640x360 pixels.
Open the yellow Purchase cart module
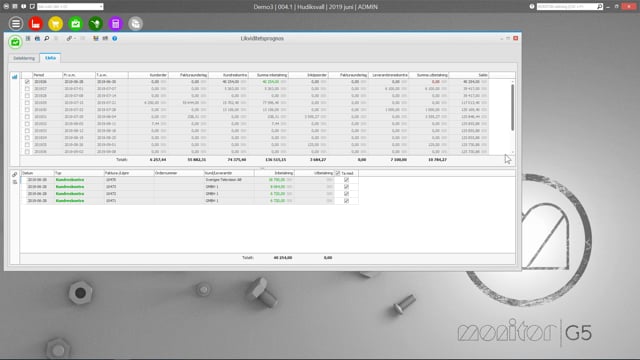click(x=56, y=24)
